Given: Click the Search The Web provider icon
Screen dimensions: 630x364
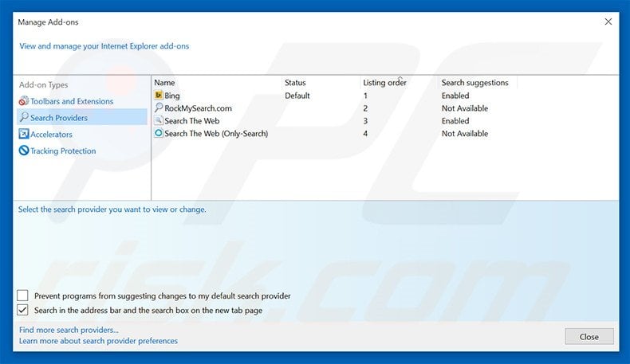Looking at the screenshot, I should 159,120.
